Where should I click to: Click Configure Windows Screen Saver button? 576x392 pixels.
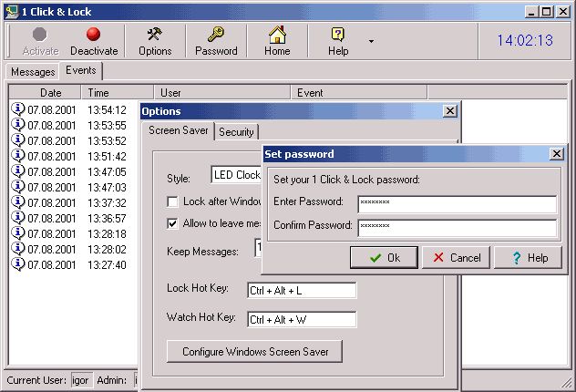point(254,352)
